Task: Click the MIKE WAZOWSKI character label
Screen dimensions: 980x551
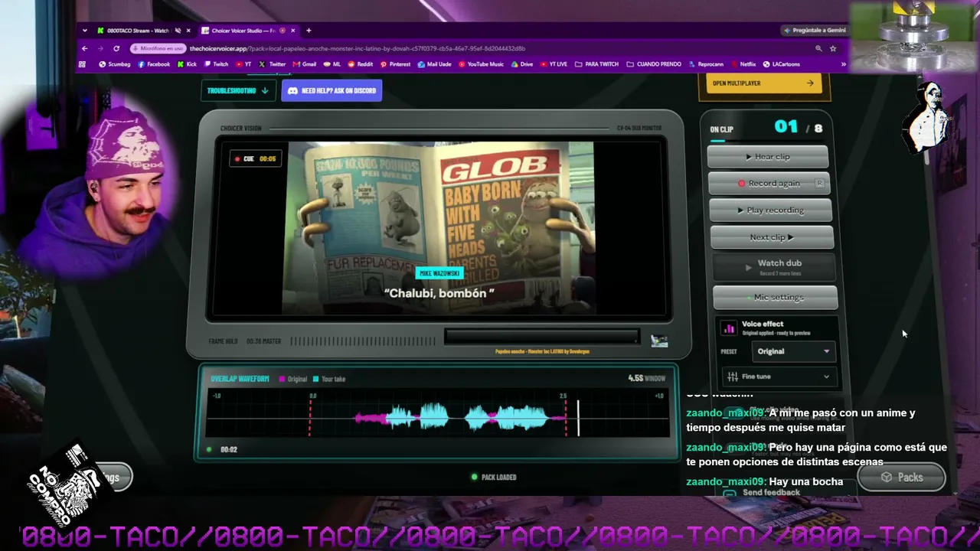Action: [439, 272]
